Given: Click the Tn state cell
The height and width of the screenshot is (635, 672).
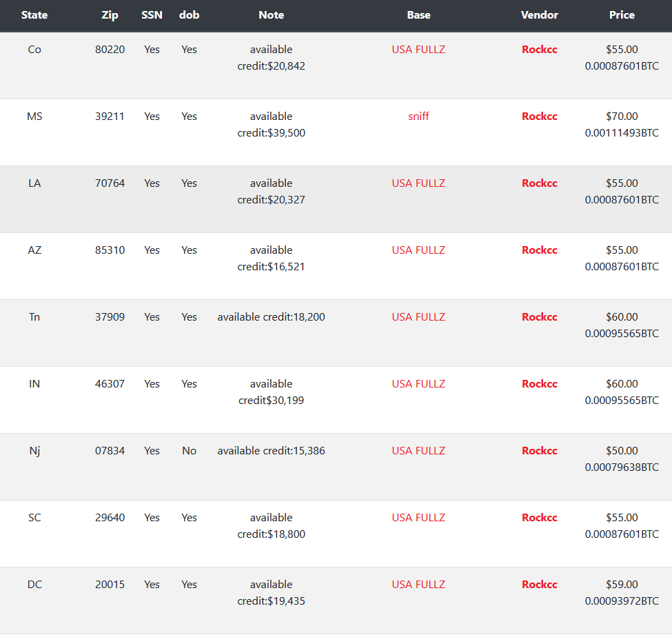Looking at the screenshot, I should pyautogui.click(x=34, y=317).
